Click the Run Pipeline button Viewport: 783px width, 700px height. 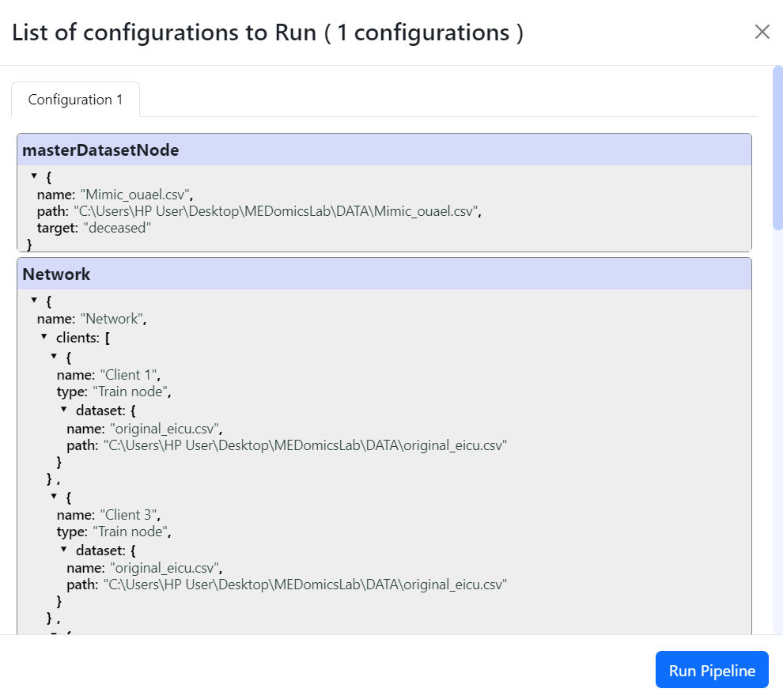[712, 670]
